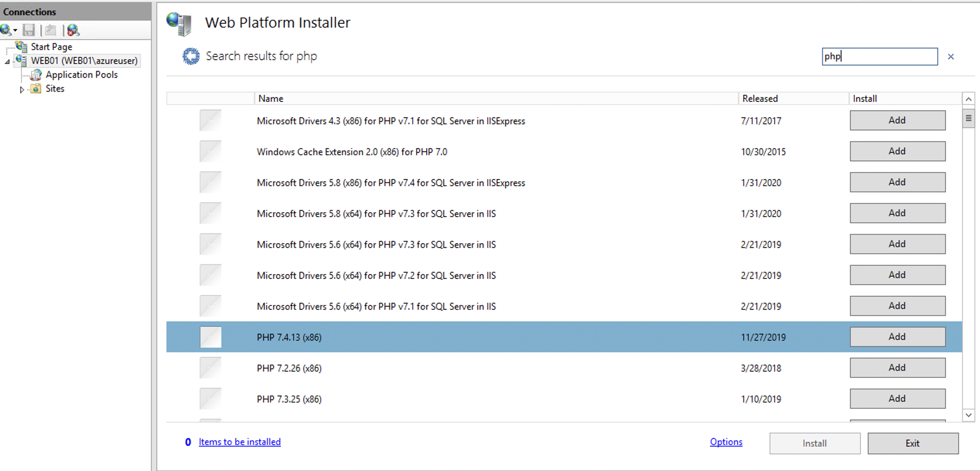Add Windows Cache Extension 2.0 for PHP 7.0
This screenshot has width=980, height=471.
click(x=897, y=151)
